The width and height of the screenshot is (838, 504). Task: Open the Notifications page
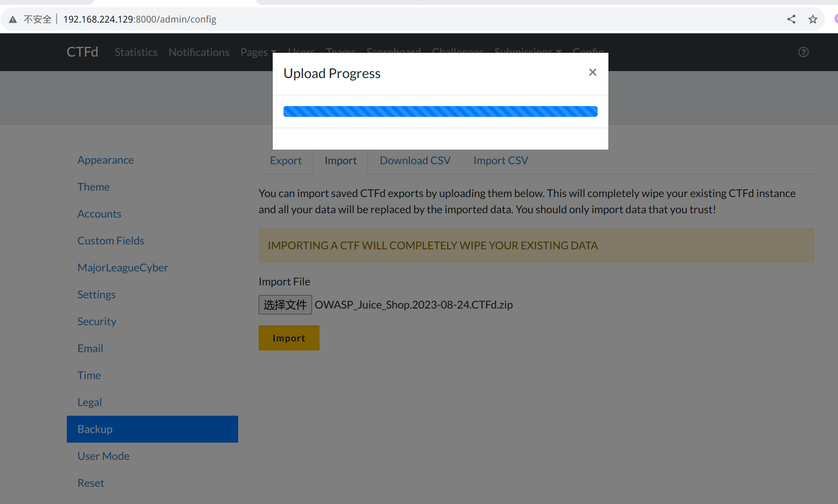click(x=199, y=52)
